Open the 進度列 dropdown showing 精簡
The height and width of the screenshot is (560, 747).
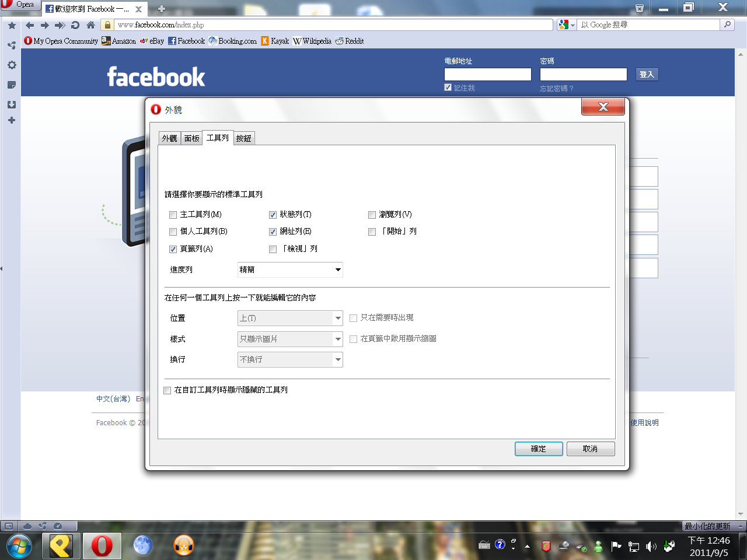tap(290, 269)
